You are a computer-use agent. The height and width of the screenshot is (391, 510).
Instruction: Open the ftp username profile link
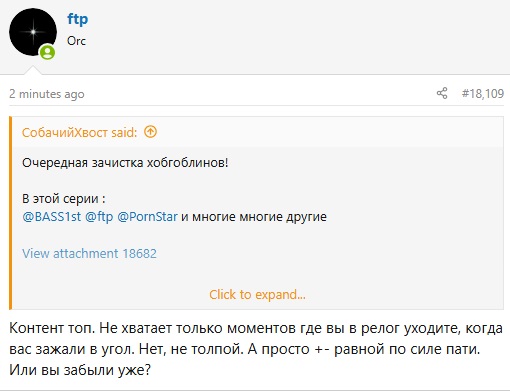(78, 19)
